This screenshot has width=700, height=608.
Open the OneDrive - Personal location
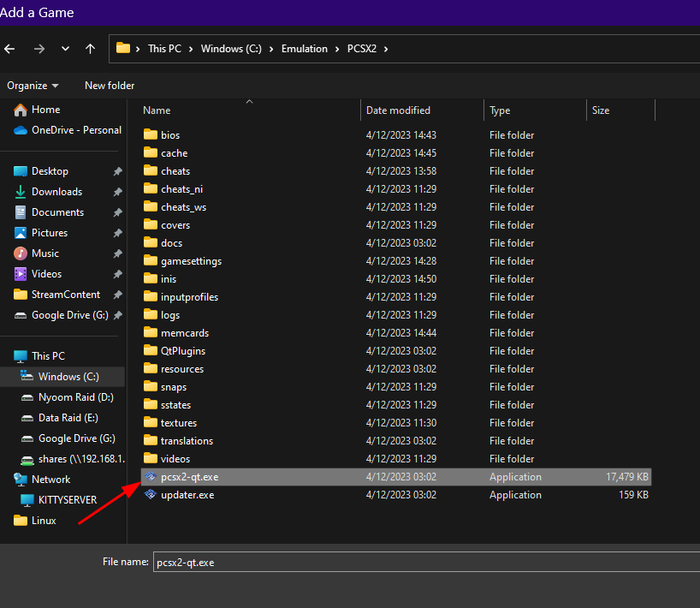(x=68, y=130)
